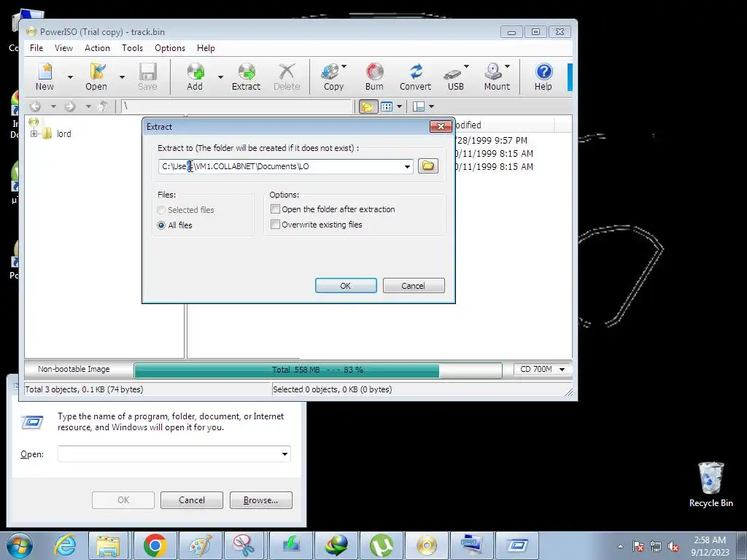
Task: Open the Run dialog Open combo dropdown
Action: (x=285, y=454)
